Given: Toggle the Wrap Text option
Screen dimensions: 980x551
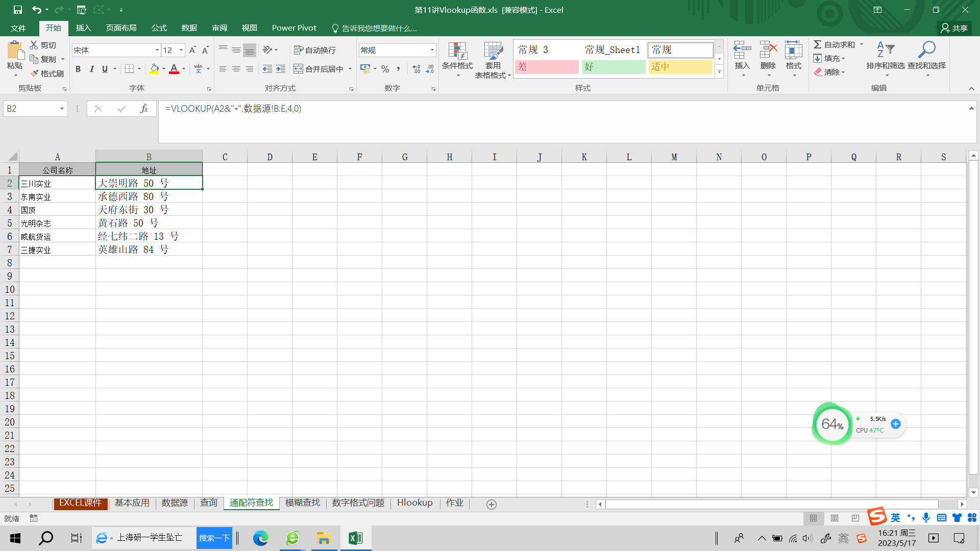Looking at the screenshot, I should point(315,50).
